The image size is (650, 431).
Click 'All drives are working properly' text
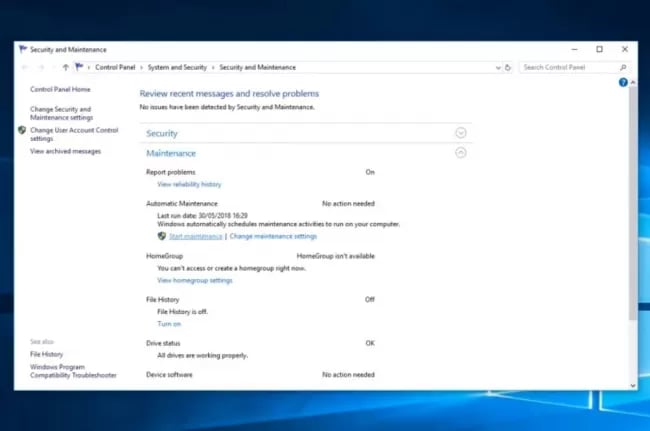[202, 355]
